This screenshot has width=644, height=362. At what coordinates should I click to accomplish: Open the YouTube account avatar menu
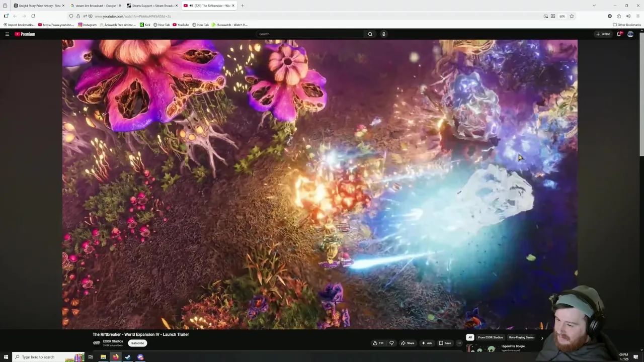point(630,34)
